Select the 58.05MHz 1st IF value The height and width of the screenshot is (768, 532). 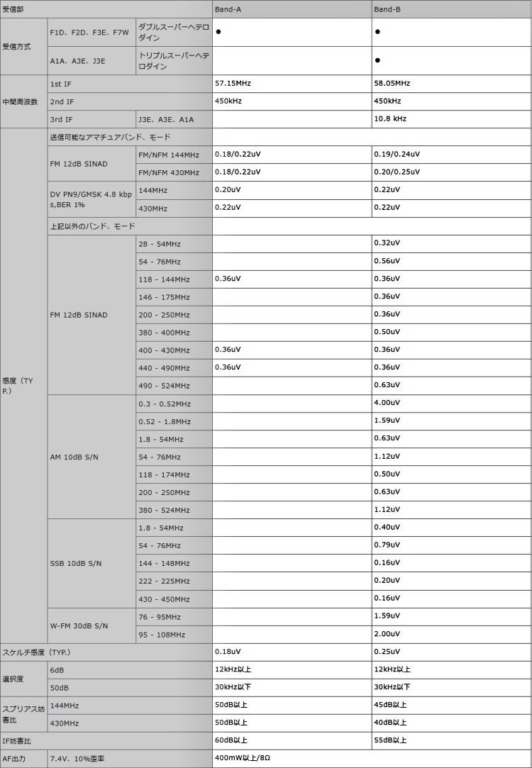392,84
